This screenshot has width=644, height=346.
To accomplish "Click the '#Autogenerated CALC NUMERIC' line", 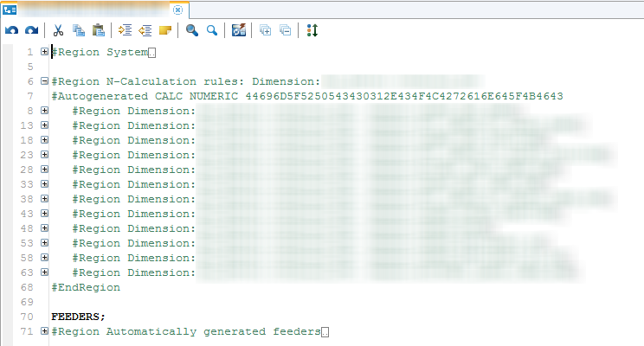I will pyautogui.click(x=307, y=97).
